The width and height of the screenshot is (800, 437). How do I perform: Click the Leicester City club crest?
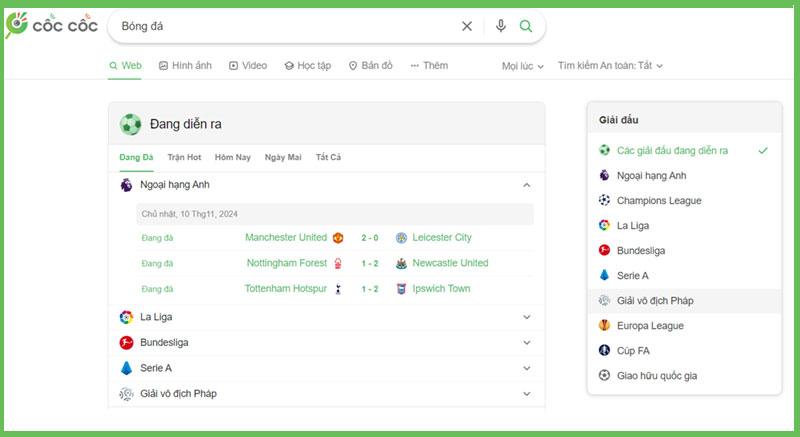coord(401,238)
